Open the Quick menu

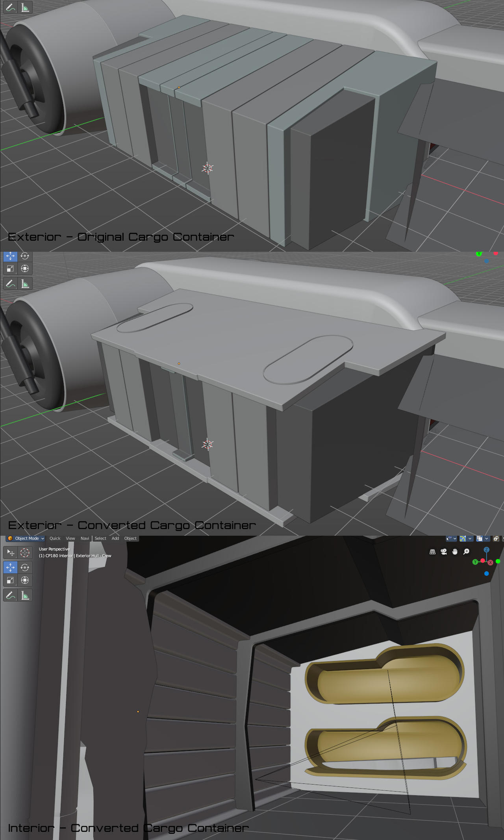pos(55,538)
